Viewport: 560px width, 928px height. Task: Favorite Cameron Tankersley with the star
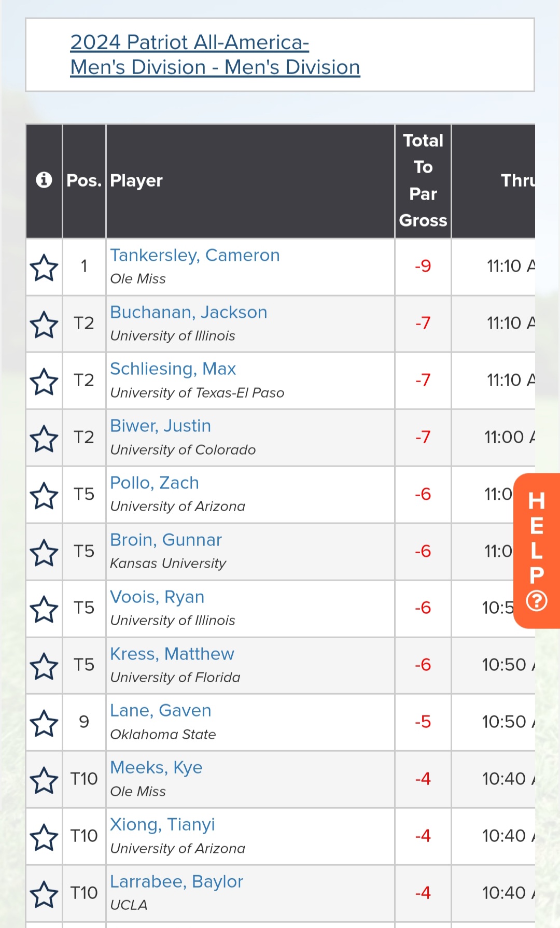tap(44, 268)
